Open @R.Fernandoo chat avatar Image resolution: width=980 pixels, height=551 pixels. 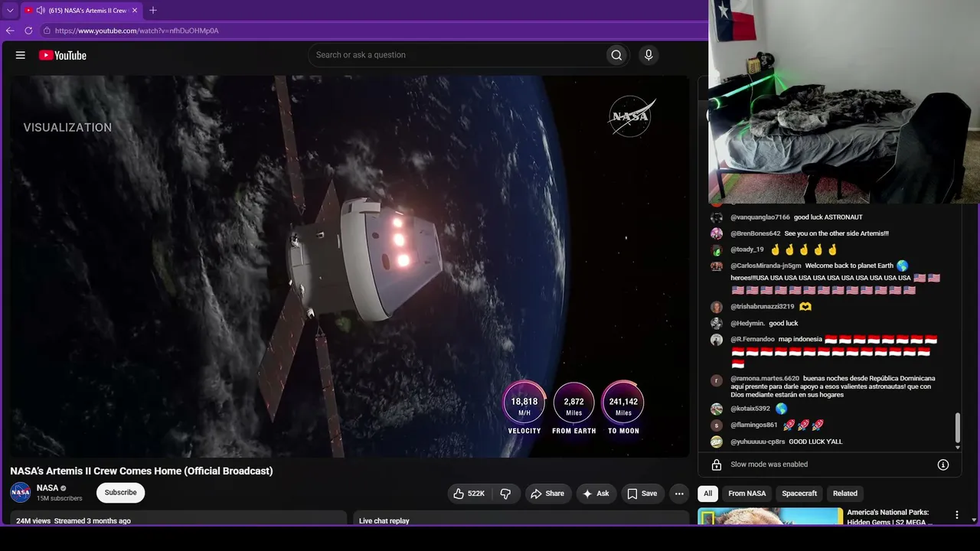click(717, 340)
